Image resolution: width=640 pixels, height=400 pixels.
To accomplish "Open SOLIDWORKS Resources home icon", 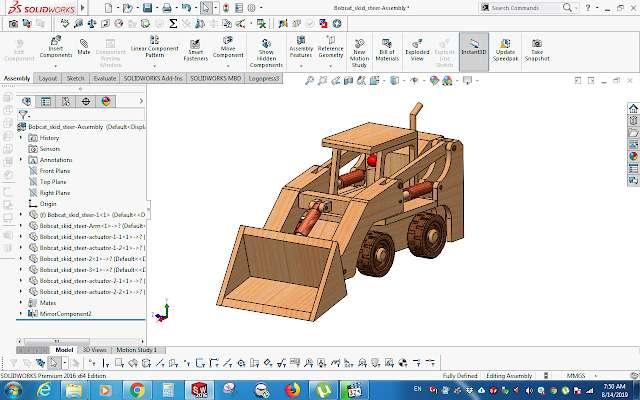I will (x=633, y=108).
